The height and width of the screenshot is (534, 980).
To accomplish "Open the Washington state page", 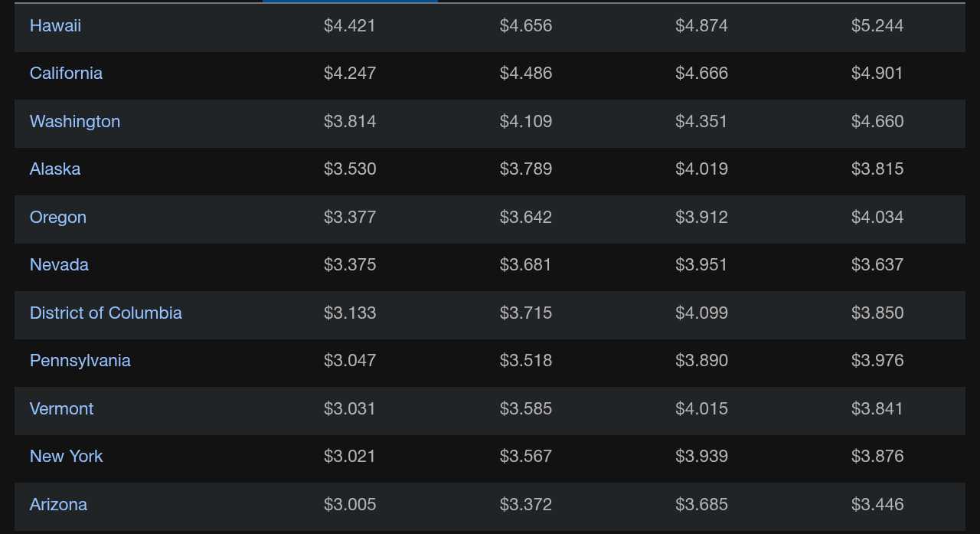I will pyautogui.click(x=75, y=122).
